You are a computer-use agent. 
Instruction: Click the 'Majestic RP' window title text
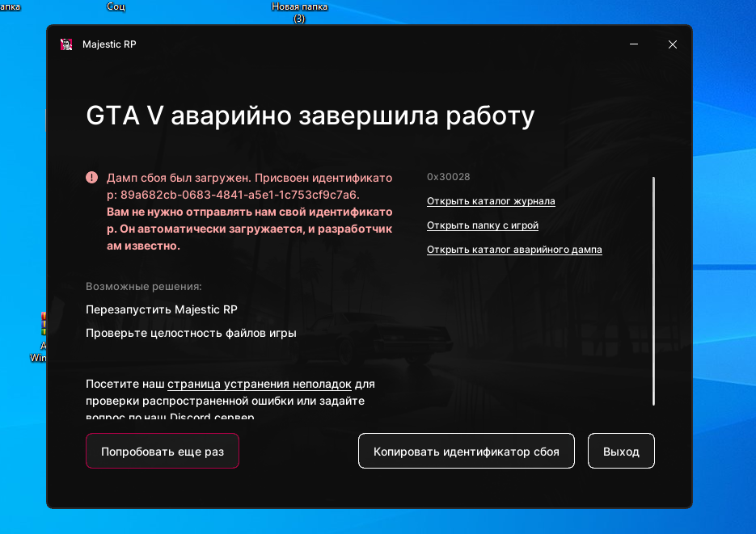109,44
